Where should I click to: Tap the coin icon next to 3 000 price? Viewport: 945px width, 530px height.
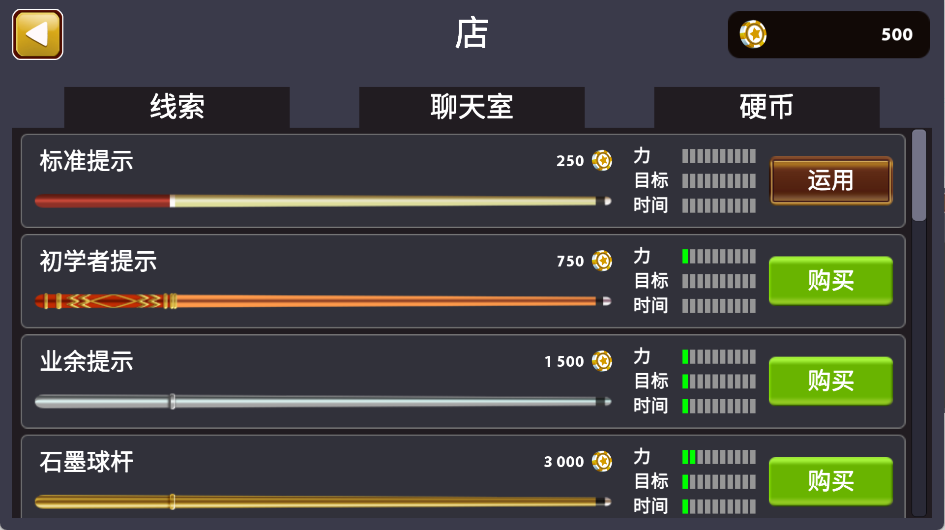601,461
